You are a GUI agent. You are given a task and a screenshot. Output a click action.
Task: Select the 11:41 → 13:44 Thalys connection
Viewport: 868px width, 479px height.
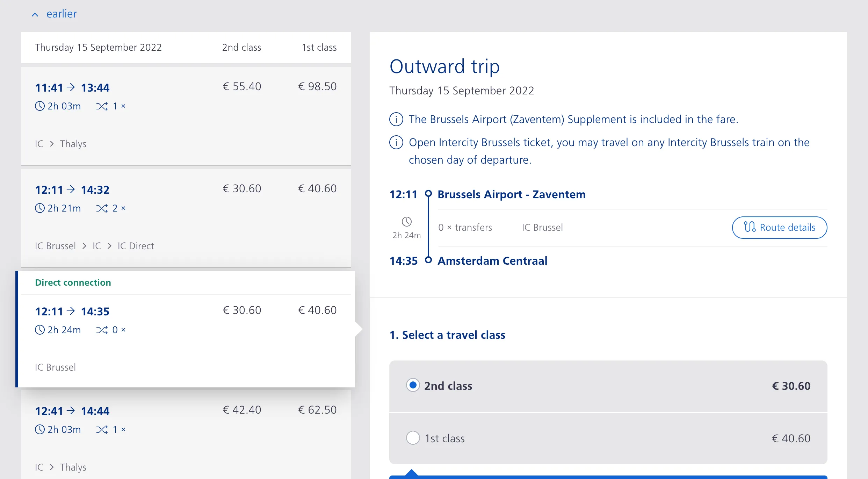186,116
